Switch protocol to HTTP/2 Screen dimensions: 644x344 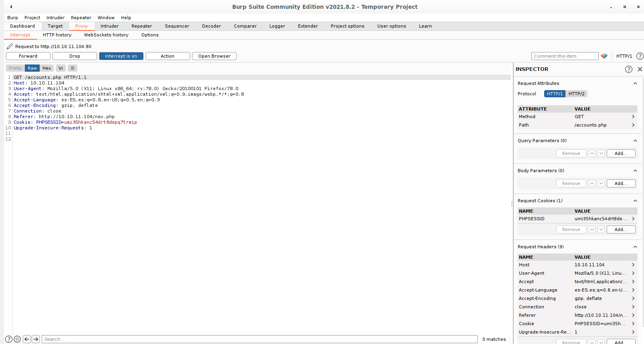click(576, 94)
